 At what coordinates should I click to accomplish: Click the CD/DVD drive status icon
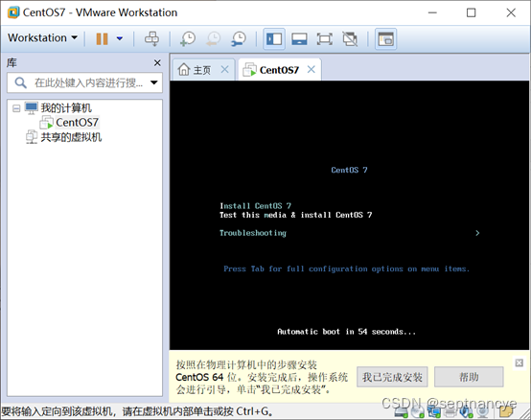[417, 412]
